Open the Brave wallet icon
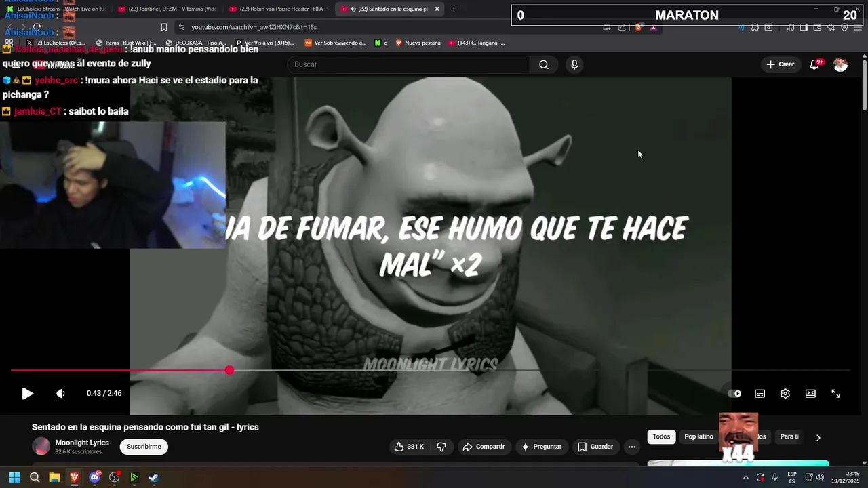The width and height of the screenshot is (868, 488). pos(817,27)
